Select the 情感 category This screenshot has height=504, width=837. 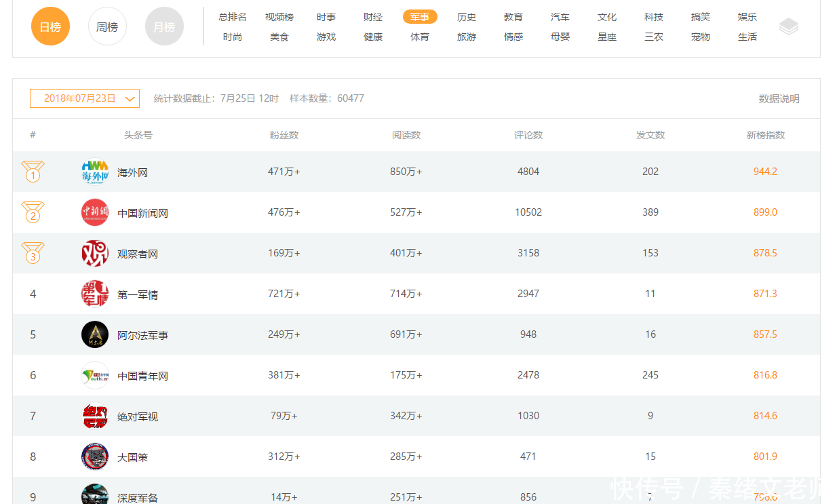pyautogui.click(x=513, y=37)
